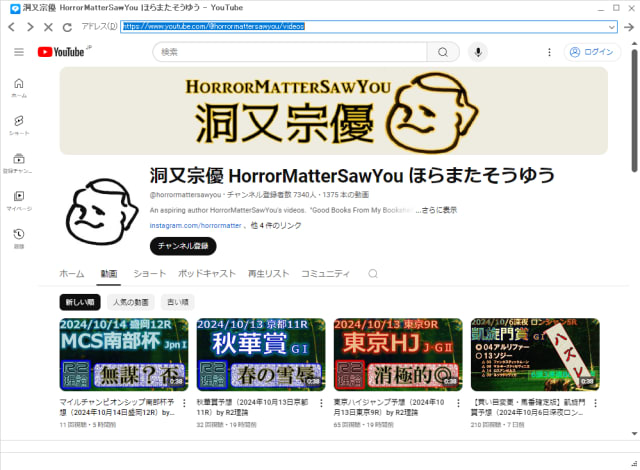Image resolution: width=640 pixels, height=470 pixels.
Task: Open 秋華賞予想 video title link
Action: click(252, 407)
